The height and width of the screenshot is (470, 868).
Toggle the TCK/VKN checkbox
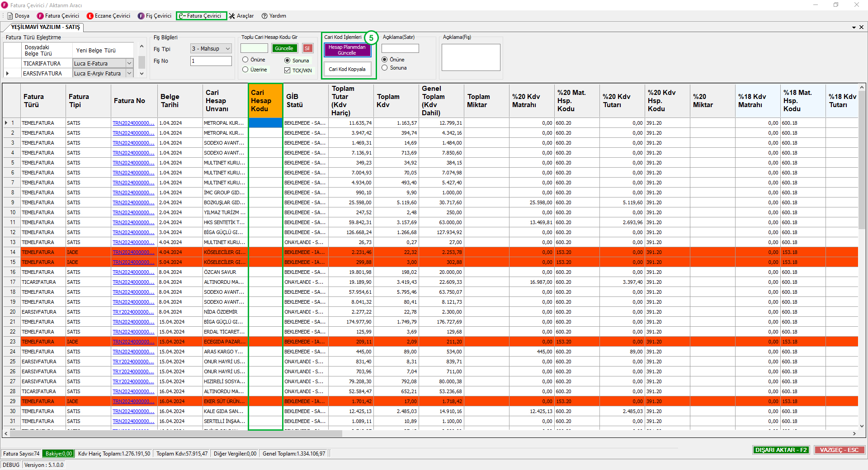point(287,70)
